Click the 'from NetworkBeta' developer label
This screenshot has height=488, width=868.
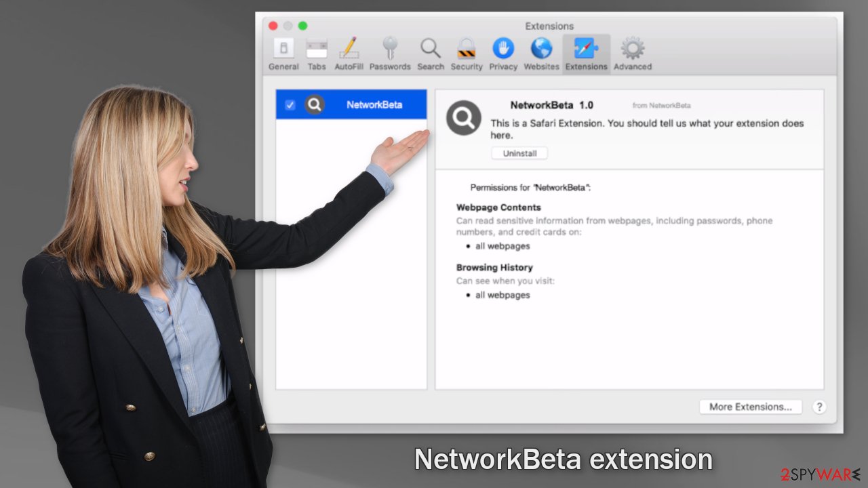(661, 106)
